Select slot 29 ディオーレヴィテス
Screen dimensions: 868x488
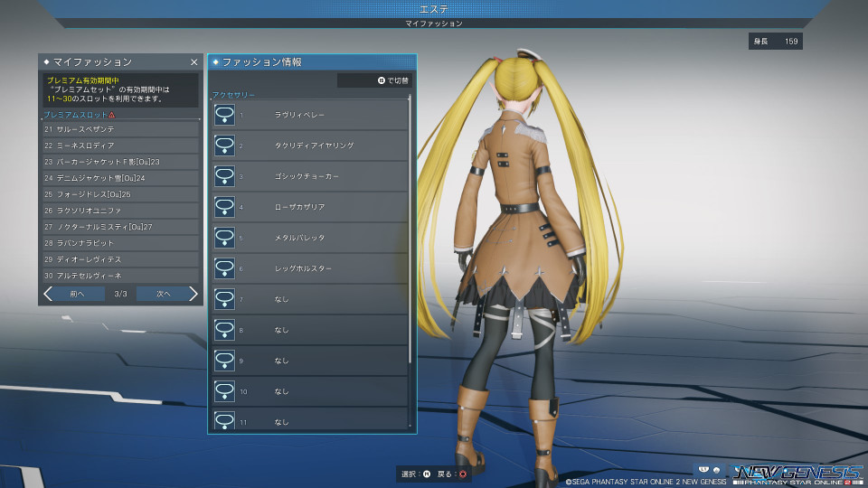tap(120, 259)
